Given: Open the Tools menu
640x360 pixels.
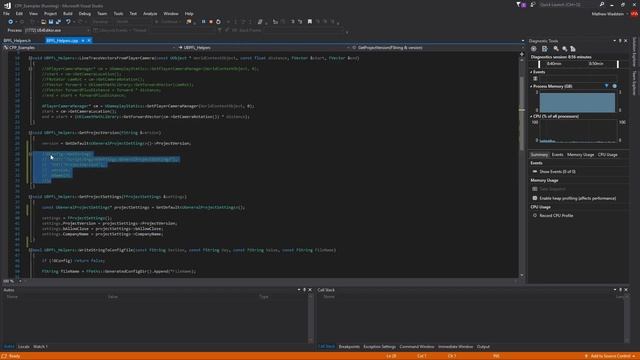Looking at the screenshot, I should pyautogui.click(x=118, y=13).
